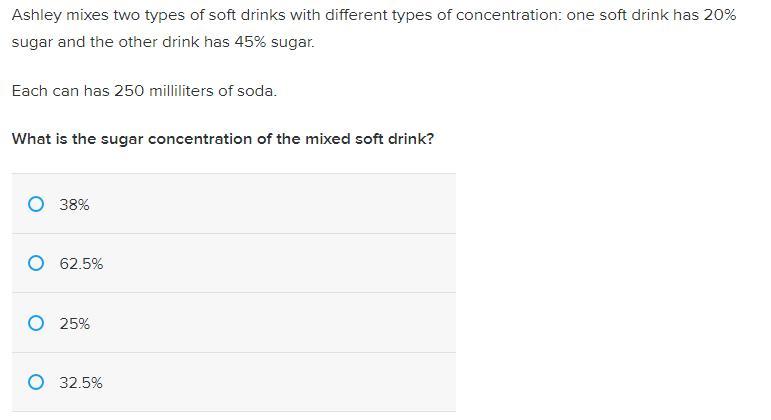Pick the 25% radio button
This screenshot has width=771, height=420.
tap(36, 323)
